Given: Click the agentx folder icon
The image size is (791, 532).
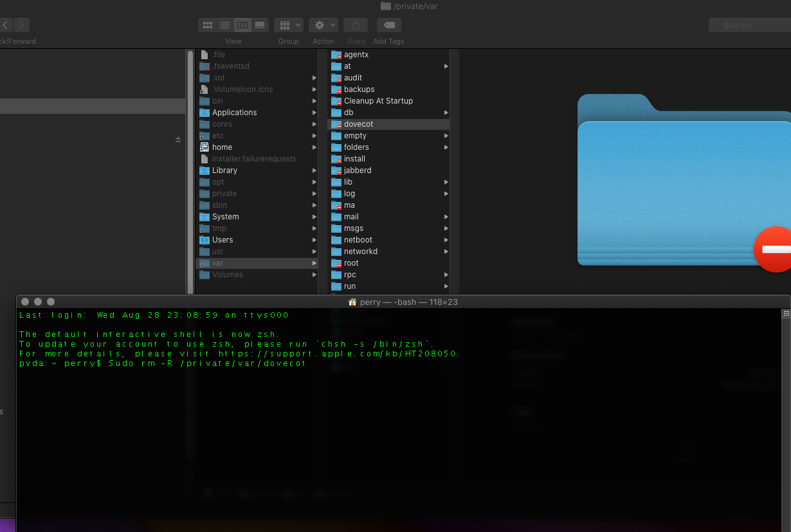Looking at the screenshot, I should [x=336, y=55].
